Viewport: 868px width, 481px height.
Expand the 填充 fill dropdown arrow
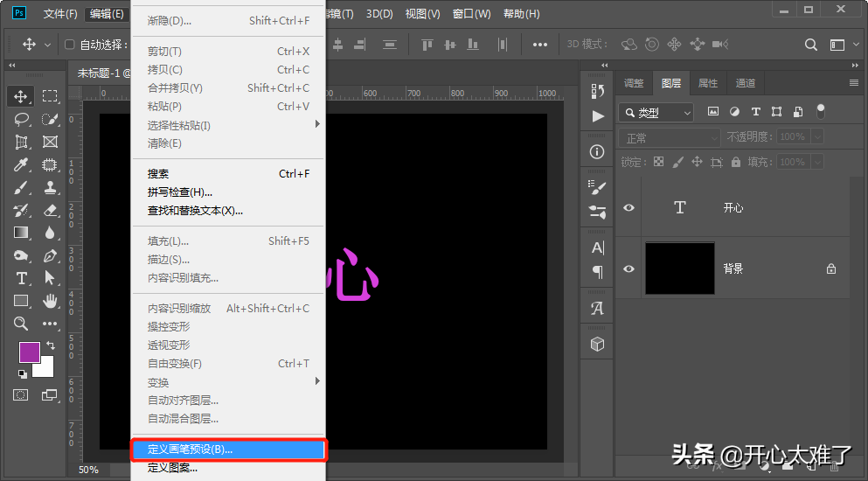pyautogui.click(x=817, y=162)
